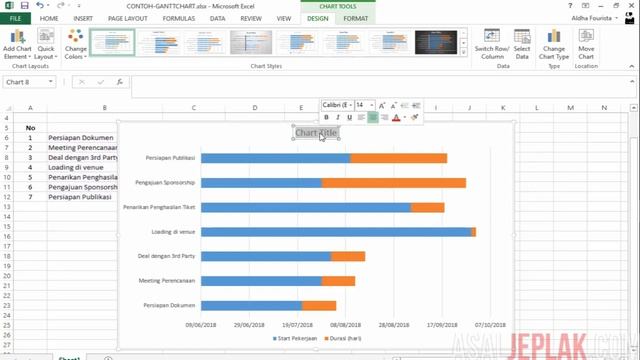Open the Add Chart Element menu
The width and height of the screenshot is (640, 360).
(17, 44)
